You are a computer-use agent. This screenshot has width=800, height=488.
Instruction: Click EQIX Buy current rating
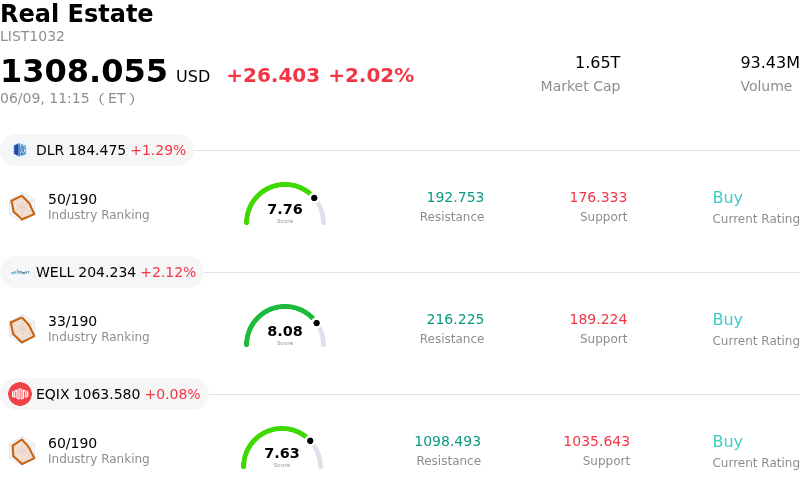[728, 441]
